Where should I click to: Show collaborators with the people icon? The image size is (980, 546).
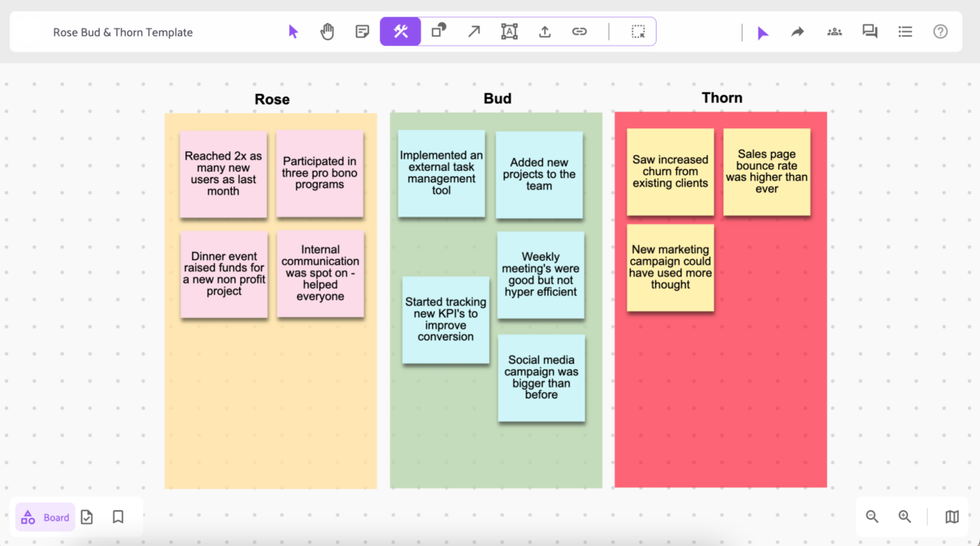(x=834, y=31)
